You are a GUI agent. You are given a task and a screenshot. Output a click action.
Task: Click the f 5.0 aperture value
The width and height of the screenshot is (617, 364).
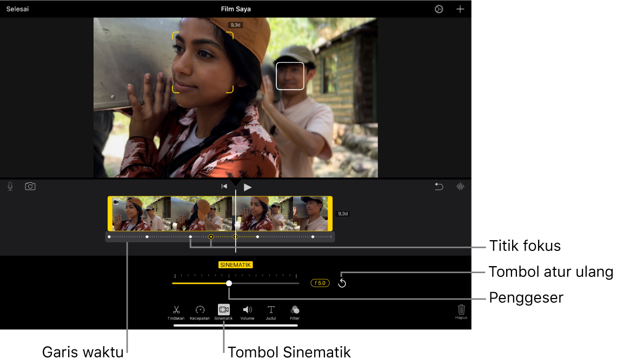tap(320, 283)
